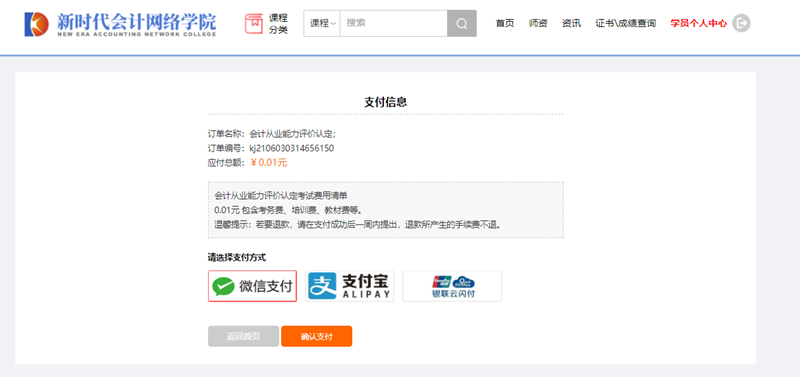This screenshot has width=800, height=377.
Task: Open the 课程分类 course category icon
Action: coord(266,24)
